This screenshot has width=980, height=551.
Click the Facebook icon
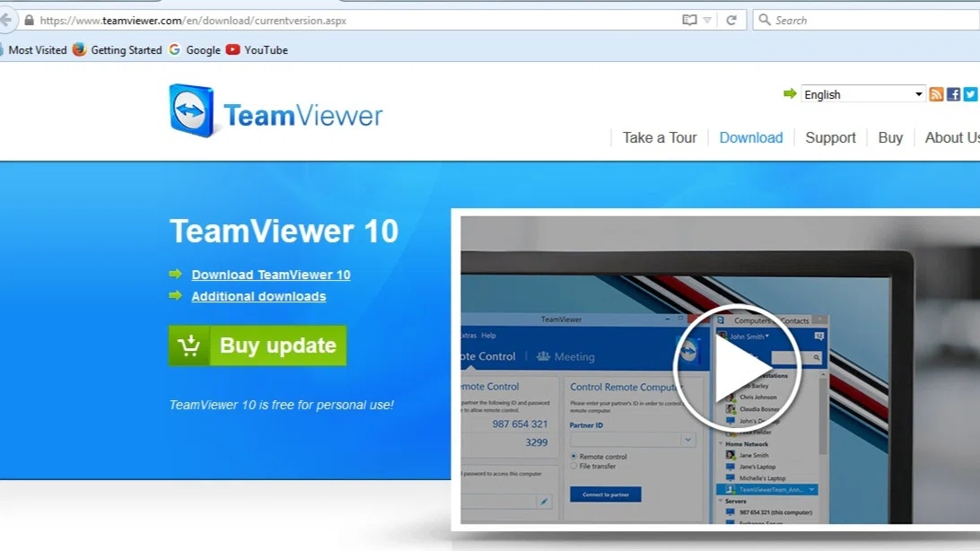pos(953,94)
